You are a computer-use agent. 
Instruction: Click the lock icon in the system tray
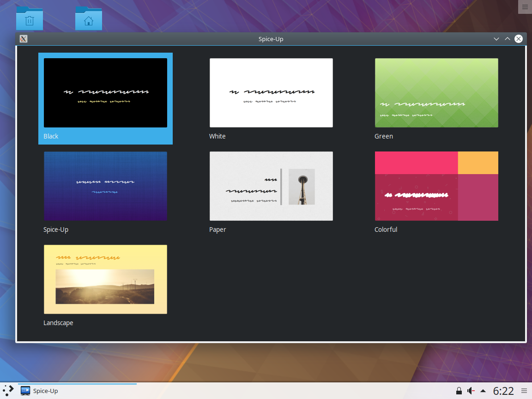pyautogui.click(x=459, y=391)
